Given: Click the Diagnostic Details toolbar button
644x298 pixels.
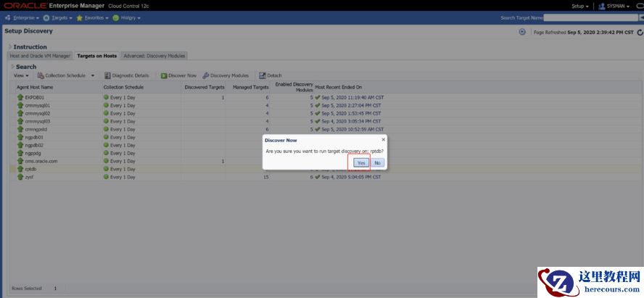Looking at the screenshot, I should coord(126,75).
